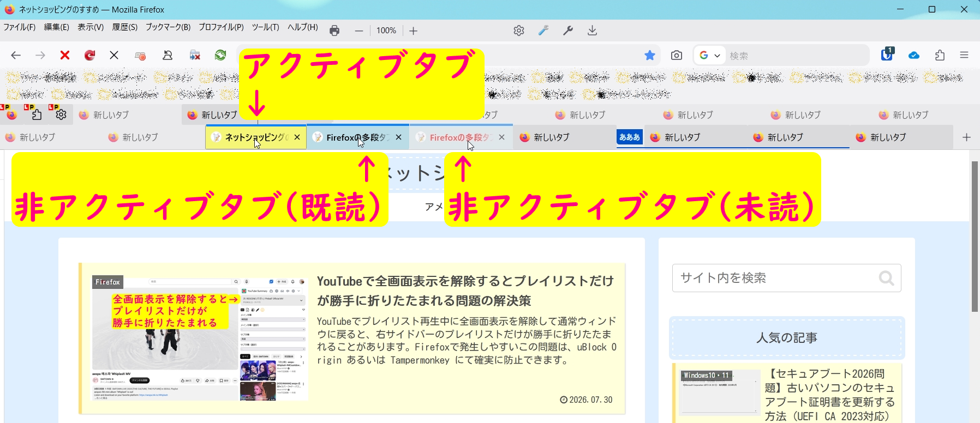
Task: Open the Bitwarden shield extension icon
Action: [887, 55]
